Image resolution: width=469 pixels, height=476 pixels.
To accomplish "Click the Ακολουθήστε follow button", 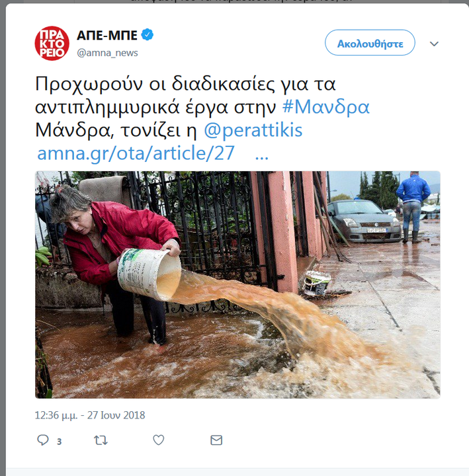I will pos(370,42).
